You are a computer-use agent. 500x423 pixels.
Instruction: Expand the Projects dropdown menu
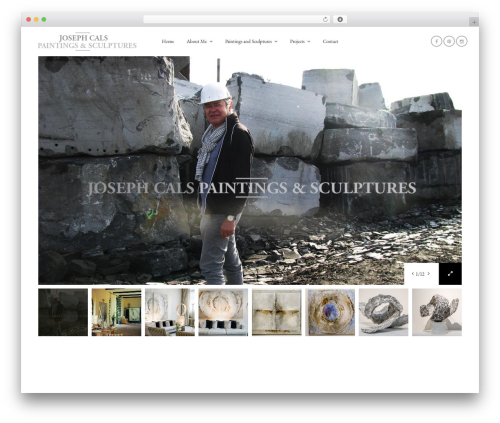click(300, 41)
